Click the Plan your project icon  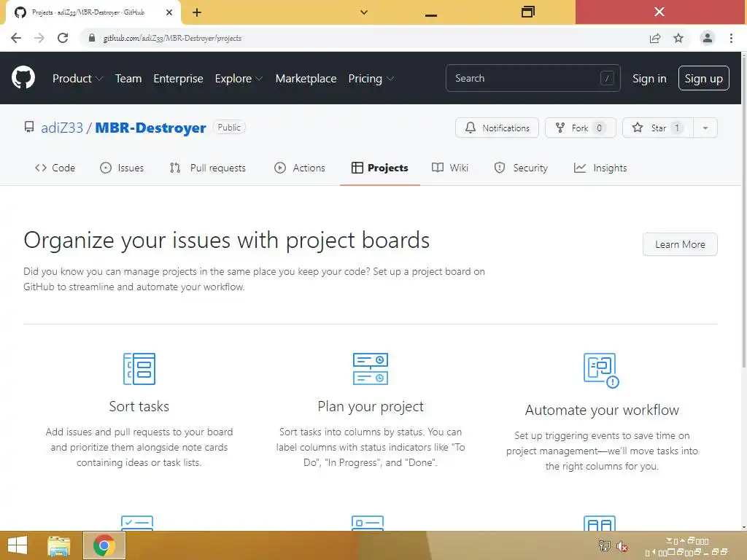pos(371,368)
